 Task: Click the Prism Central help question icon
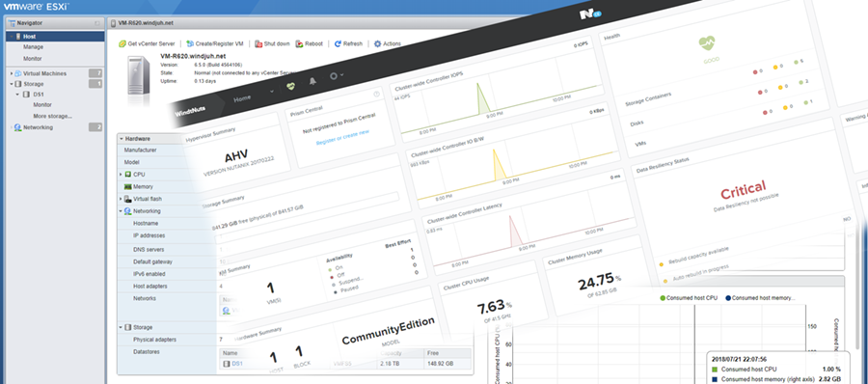pyautogui.click(x=376, y=94)
